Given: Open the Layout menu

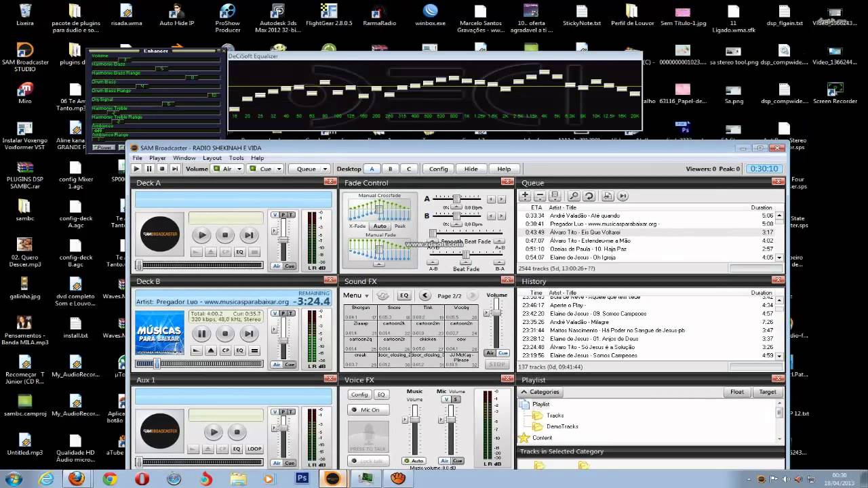Looking at the screenshot, I should point(212,158).
